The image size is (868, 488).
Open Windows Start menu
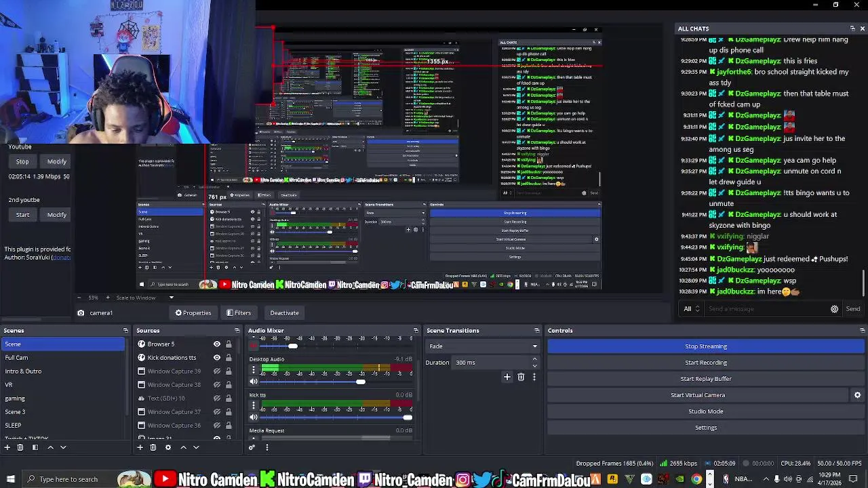coord(10,479)
